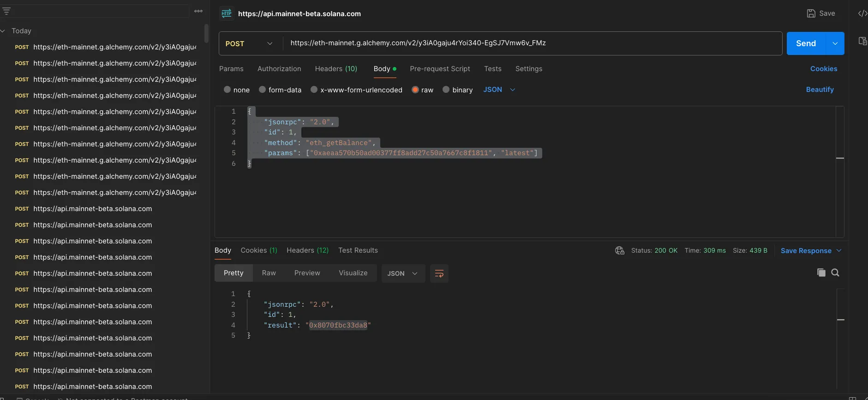The height and width of the screenshot is (400, 868).
Task: Search within the response body
Action: [x=835, y=273]
